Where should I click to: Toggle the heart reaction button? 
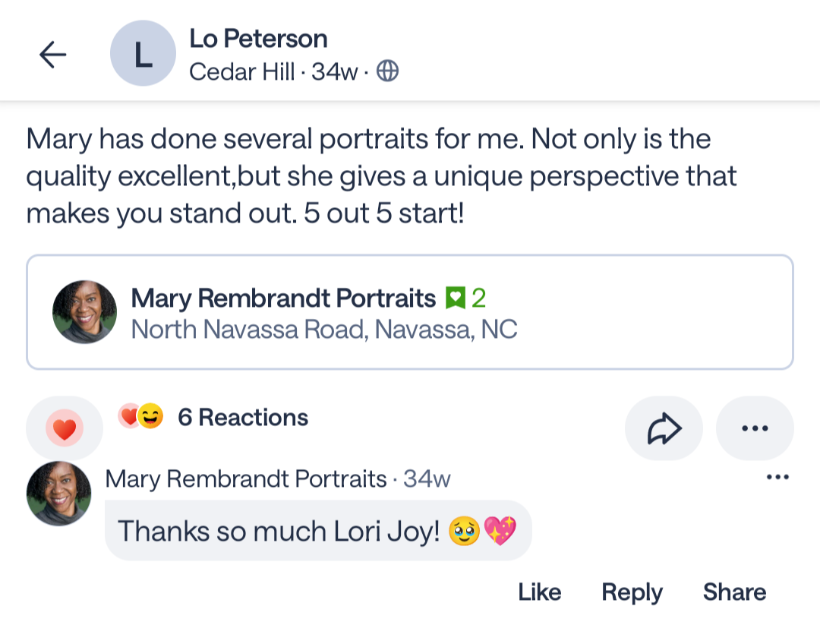pyautogui.click(x=65, y=429)
